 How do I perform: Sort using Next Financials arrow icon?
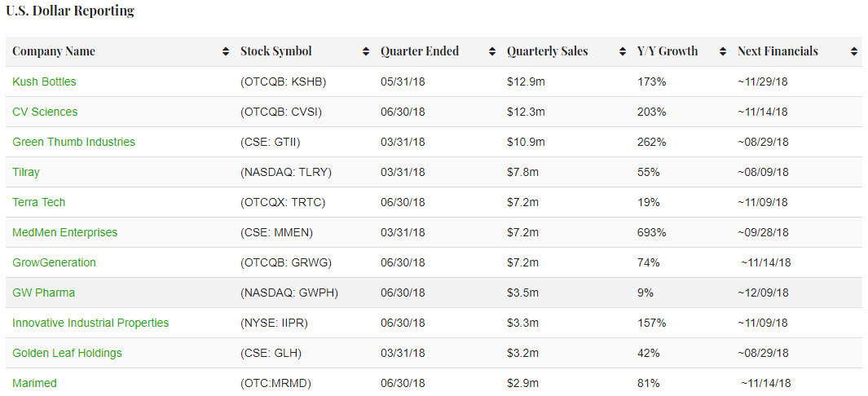pyautogui.click(x=854, y=51)
